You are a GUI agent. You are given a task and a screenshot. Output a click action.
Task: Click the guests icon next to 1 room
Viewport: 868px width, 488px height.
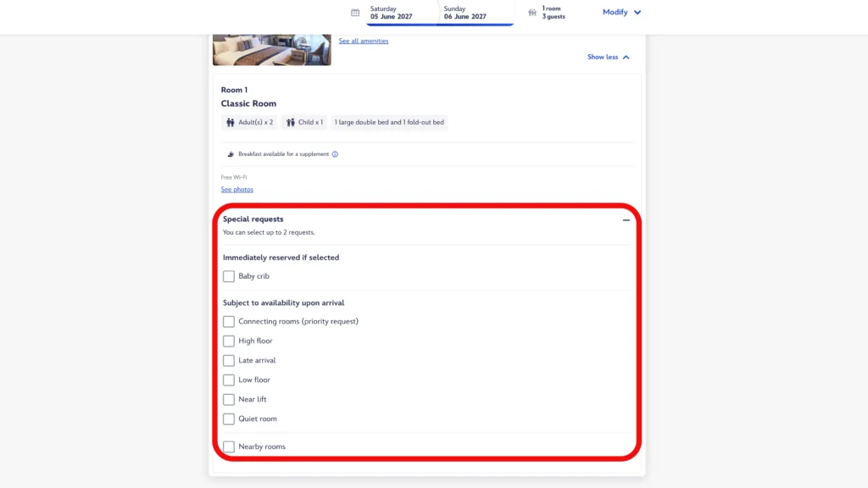pyautogui.click(x=532, y=12)
